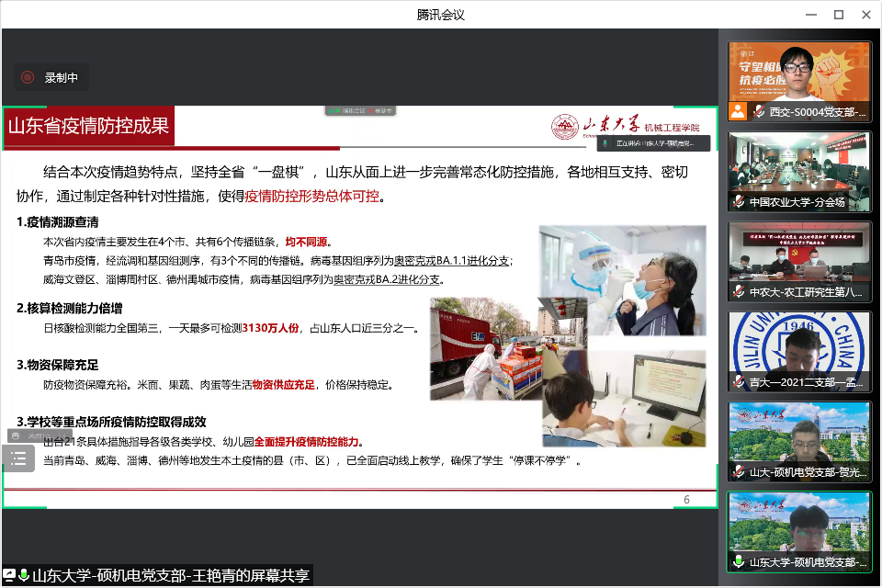Click green mic on bottom 山东大学 participant tile
This screenshot has width=882, height=588.
pyautogui.click(x=738, y=561)
